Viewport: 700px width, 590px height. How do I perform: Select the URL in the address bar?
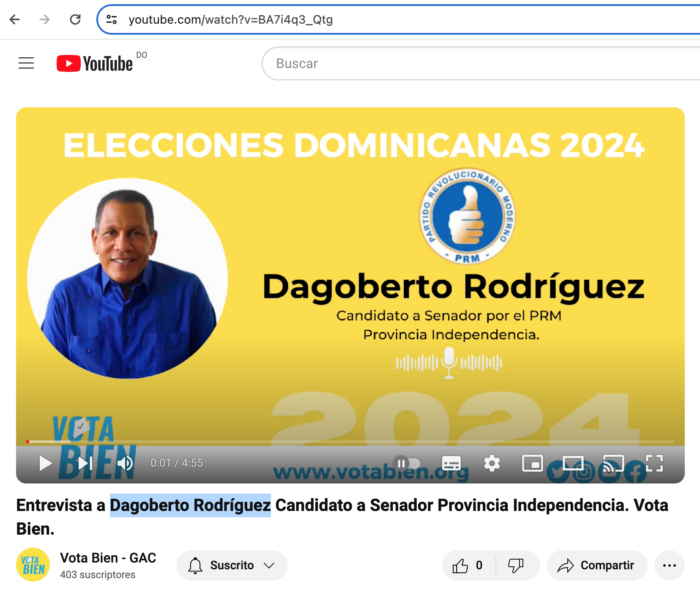tap(231, 19)
